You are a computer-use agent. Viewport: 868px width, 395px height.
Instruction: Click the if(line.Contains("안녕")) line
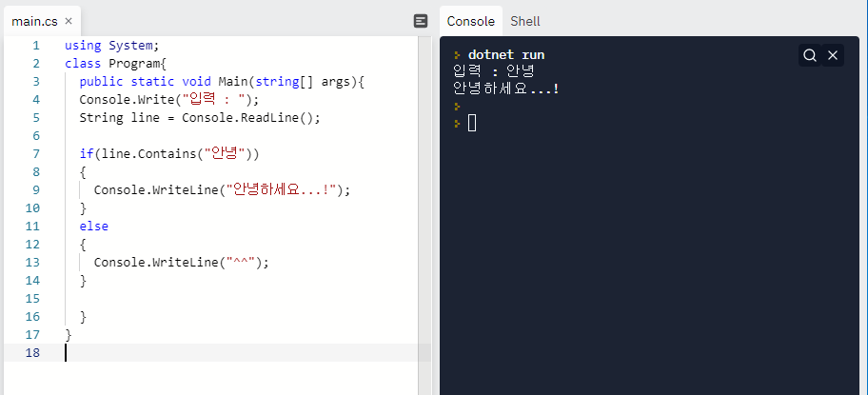pos(169,154)
